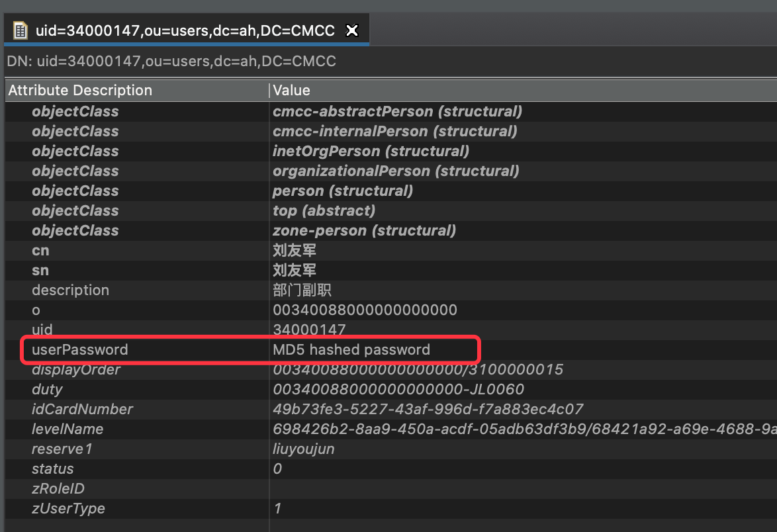The image size is (777, 532).
Task: Click the zUserType value 1
Action: tap(277, 508)
